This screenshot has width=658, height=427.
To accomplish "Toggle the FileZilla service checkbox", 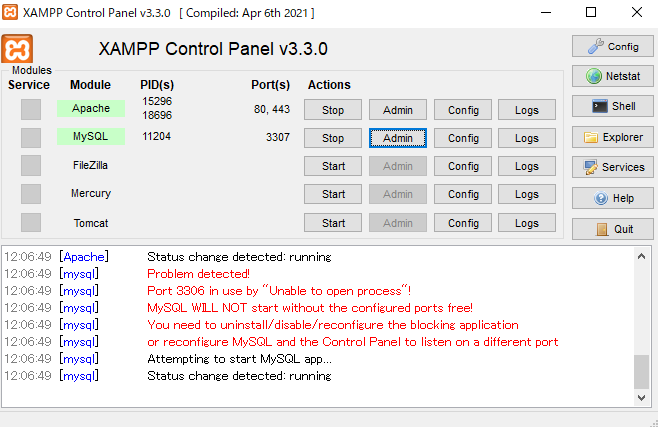I will pyautogui.click(x=31, y=165).
